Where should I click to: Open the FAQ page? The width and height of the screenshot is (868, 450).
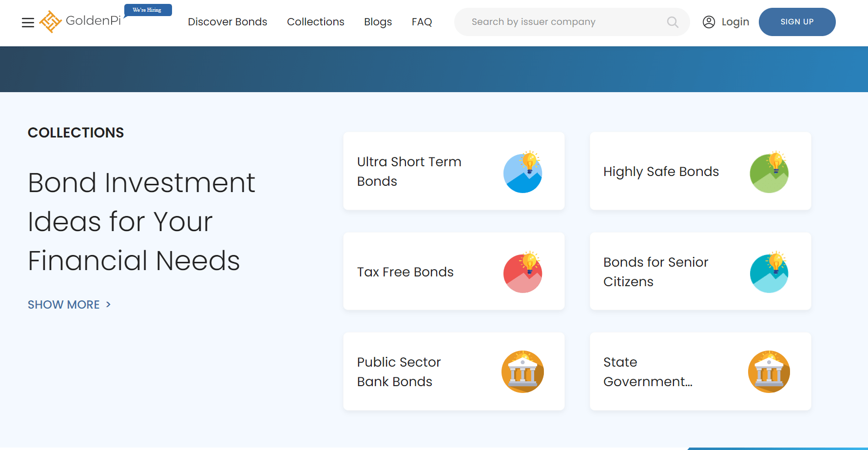[422, 22]
